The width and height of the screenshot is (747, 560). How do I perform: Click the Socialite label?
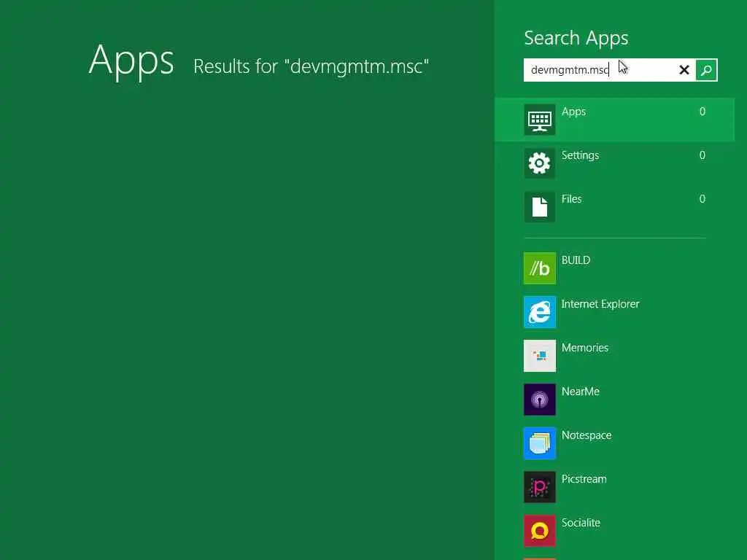(x=581, y=523)
